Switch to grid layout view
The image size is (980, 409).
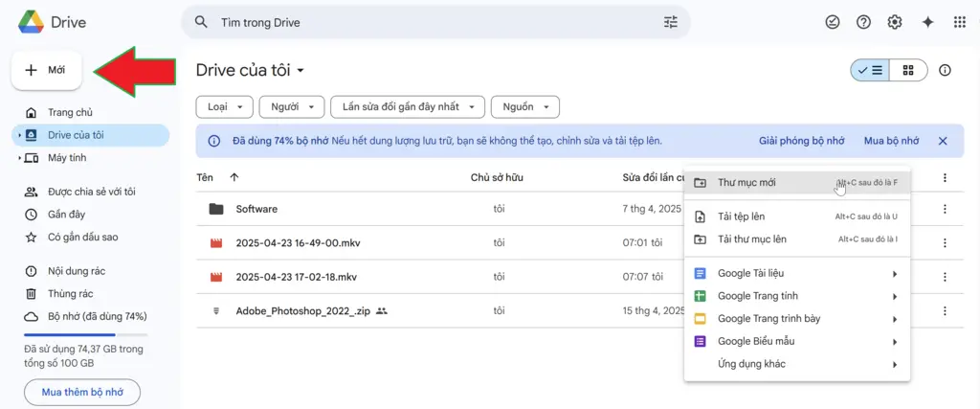908,70
